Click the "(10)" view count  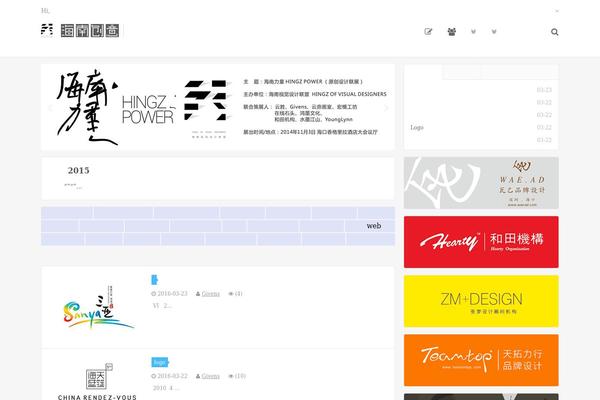point(240,376)
